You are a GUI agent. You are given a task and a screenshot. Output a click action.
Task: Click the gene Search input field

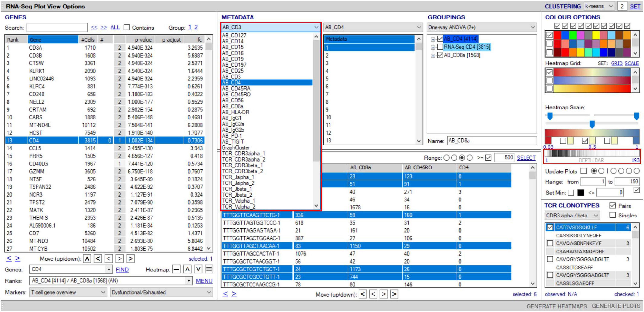click(x=57, y=27)
